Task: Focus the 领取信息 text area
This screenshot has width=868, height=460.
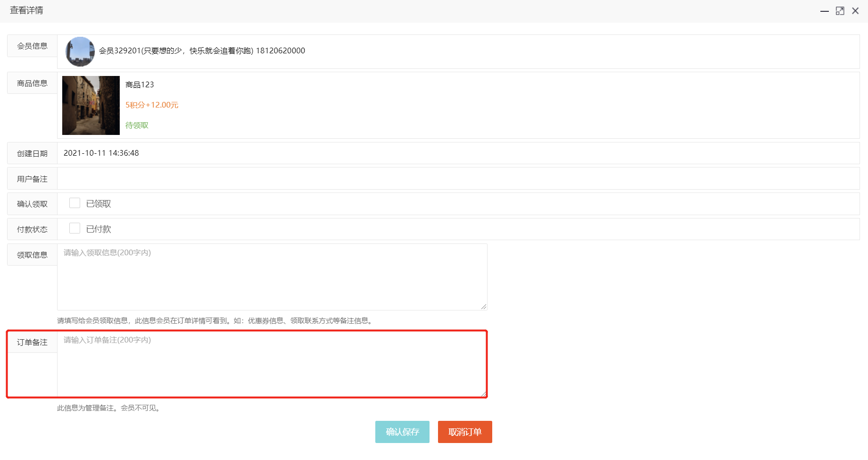Action: pos(272,277)
